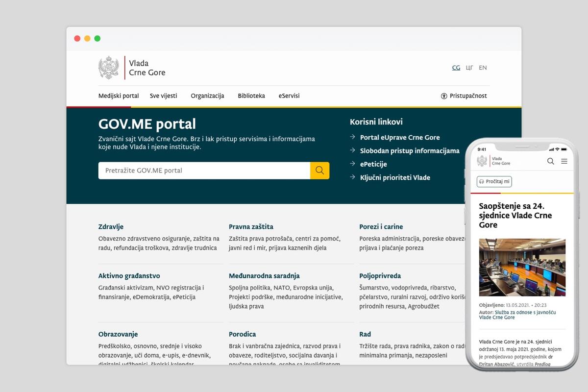Tap the mobile Vlada Crne Gore logo

coord(494,161)
